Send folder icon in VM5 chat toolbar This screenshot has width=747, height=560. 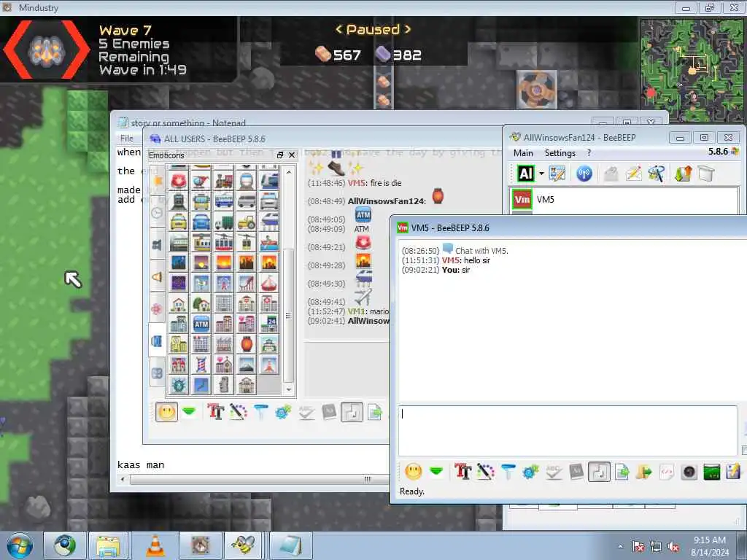pos(644,472)
